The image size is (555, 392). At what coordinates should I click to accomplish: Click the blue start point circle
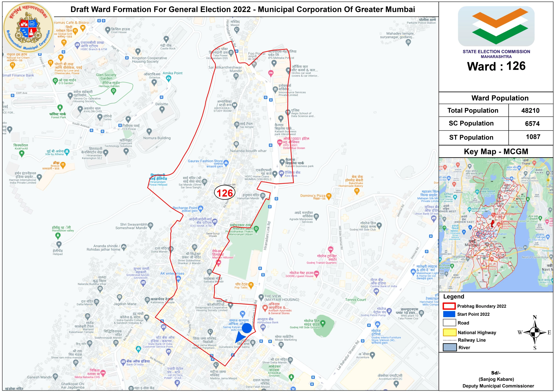click(247, 329)
